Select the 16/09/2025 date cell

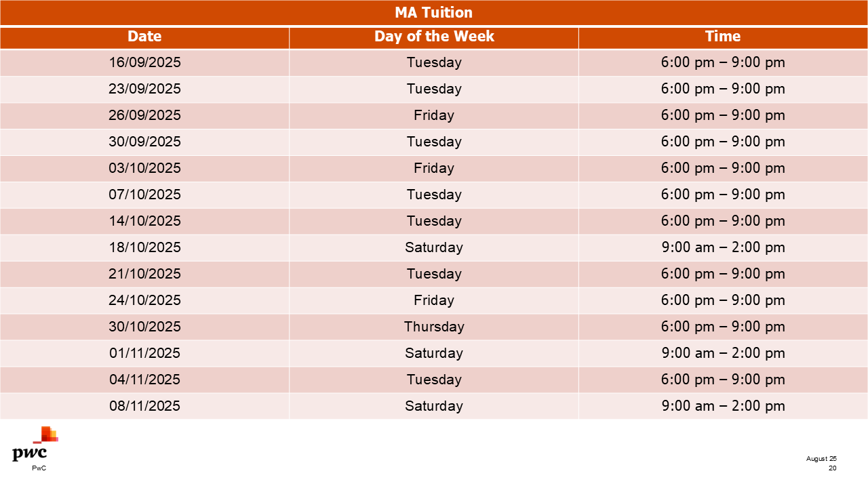click(x=145, y=62)
